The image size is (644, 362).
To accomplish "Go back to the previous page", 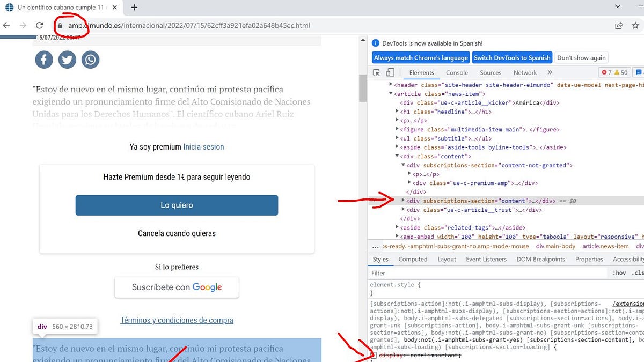I will tap(7, 25).
